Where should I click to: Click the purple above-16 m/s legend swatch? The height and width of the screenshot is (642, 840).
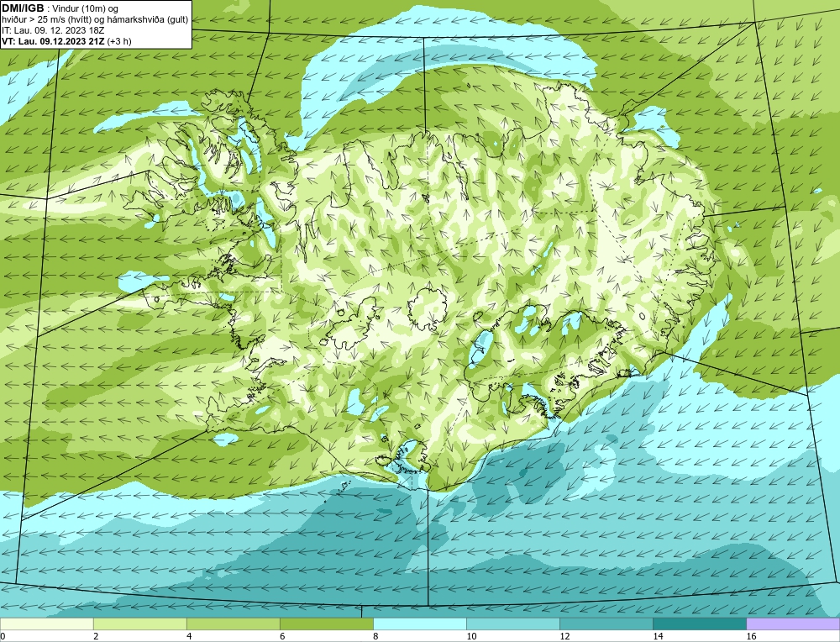(793, 624)
